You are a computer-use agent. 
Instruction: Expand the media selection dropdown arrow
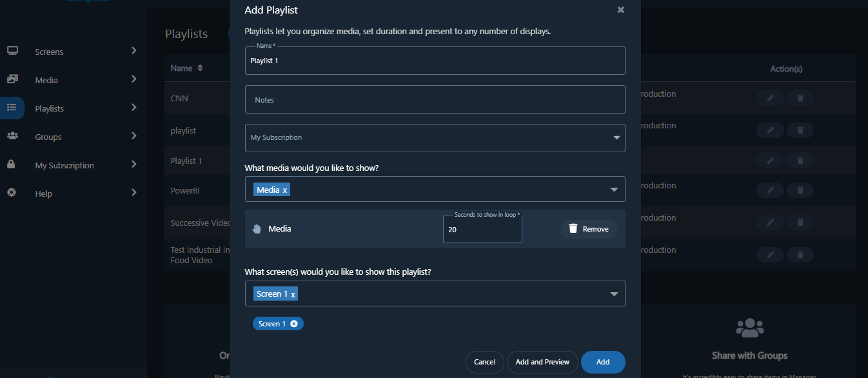tap(615, 190)
